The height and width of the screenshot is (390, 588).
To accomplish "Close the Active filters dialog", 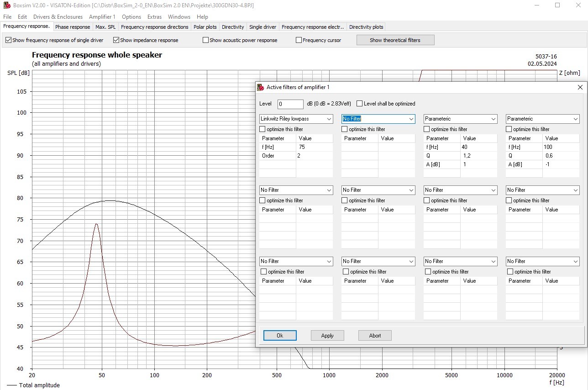I will (x=580, y=87).
